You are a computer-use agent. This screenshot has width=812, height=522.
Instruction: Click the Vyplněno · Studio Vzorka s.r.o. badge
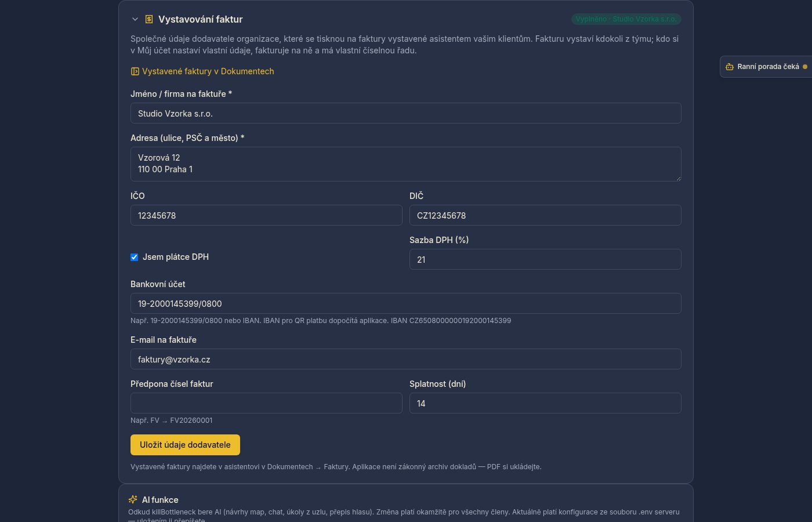pos(626,19)
